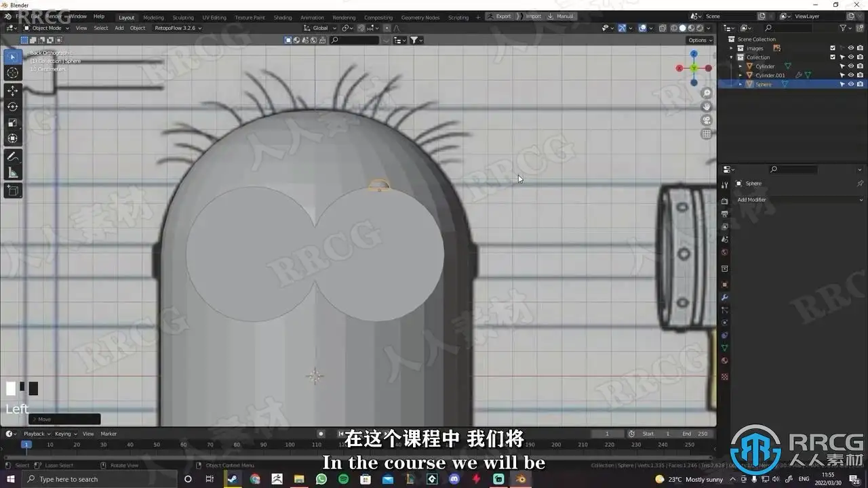The height and width of the screenshot is (488, 868).
Task: Activate the Transform tool
Action: (12, 138)
